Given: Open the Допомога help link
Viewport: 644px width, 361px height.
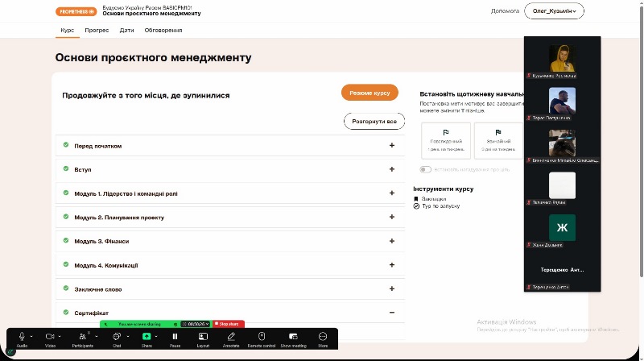Looking at the screenshot, I should pyautogui.click(x=505, y=11).
